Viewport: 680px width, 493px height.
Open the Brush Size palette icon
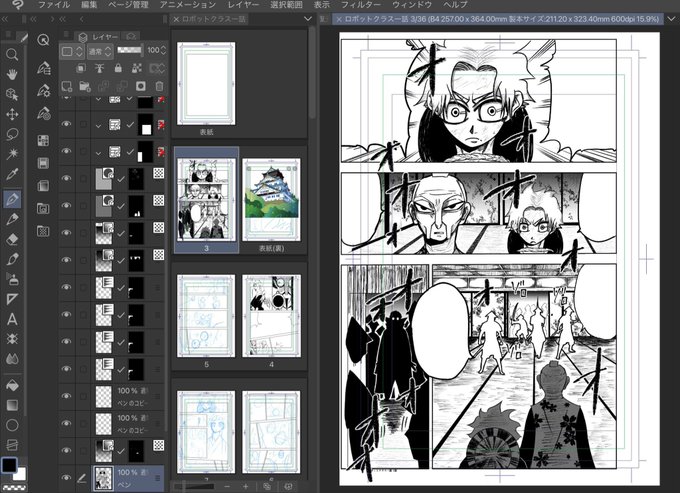tap(43, 113)
